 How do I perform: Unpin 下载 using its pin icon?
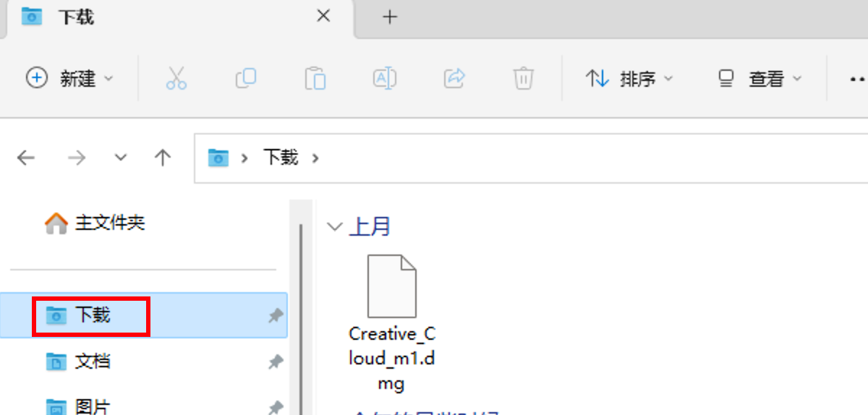pyautogui.click(x=275, y=315)
